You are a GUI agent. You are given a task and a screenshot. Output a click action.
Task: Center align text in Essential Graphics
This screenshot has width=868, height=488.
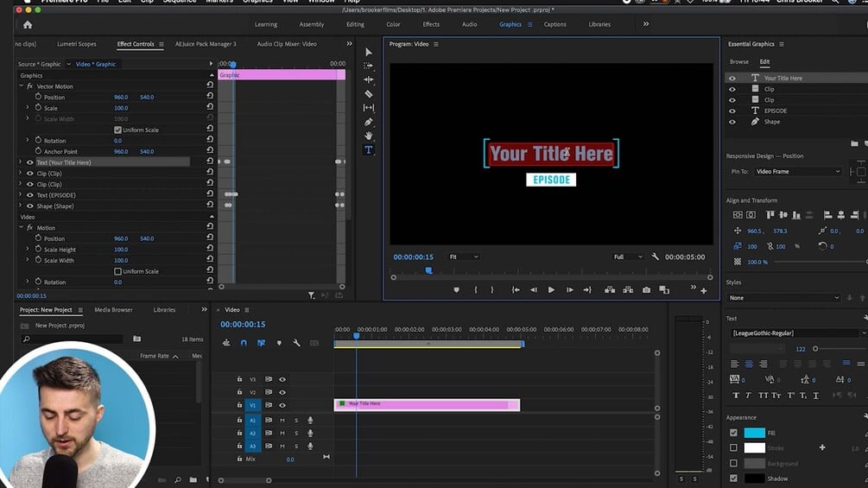coord(749,364)
